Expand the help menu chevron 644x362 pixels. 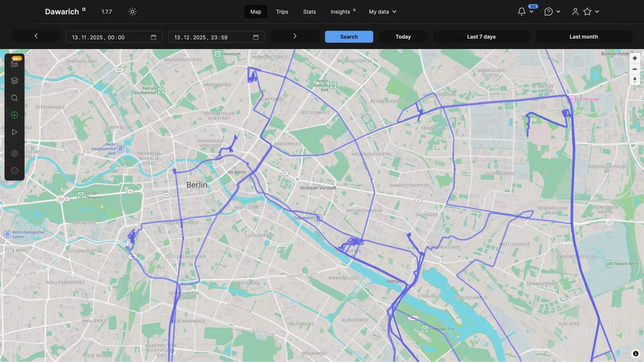click(558, 12)
